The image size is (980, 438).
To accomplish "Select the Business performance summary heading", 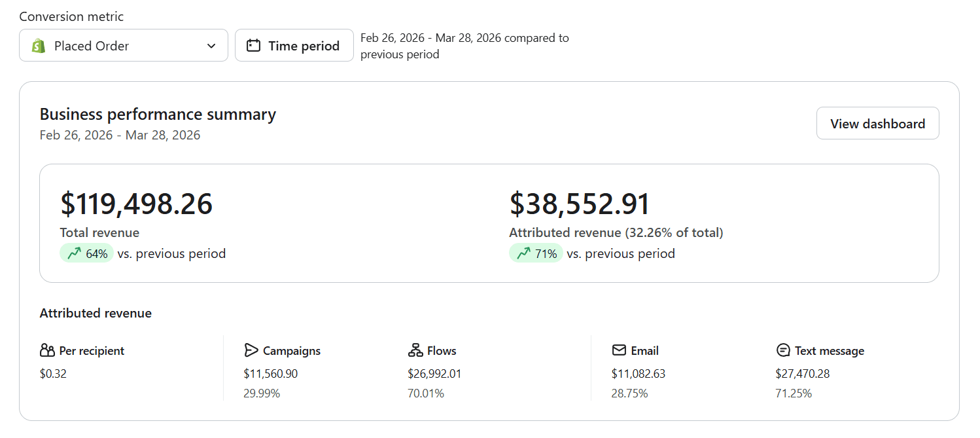I will 158,114.
